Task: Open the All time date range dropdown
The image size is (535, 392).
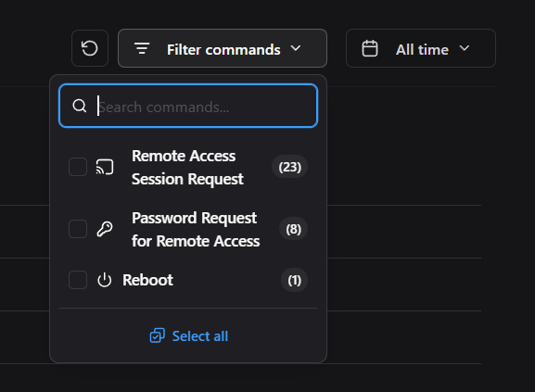Action: (x=421, y=48)
